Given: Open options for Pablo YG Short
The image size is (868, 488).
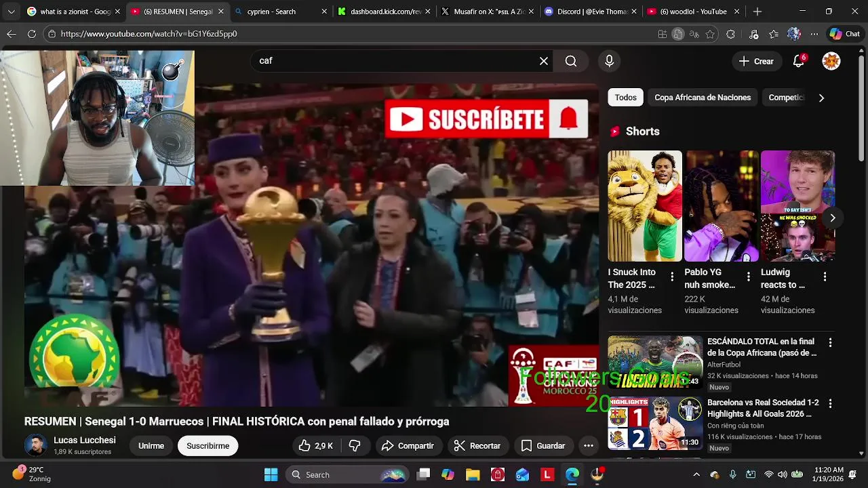Looking at the screenshot, I should coord(749,277).
